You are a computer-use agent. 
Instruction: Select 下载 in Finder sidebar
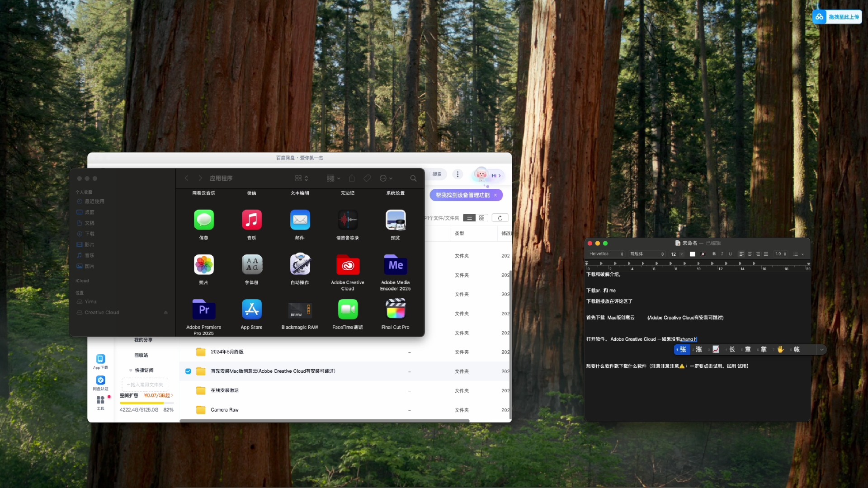click(x=85, y=234)
